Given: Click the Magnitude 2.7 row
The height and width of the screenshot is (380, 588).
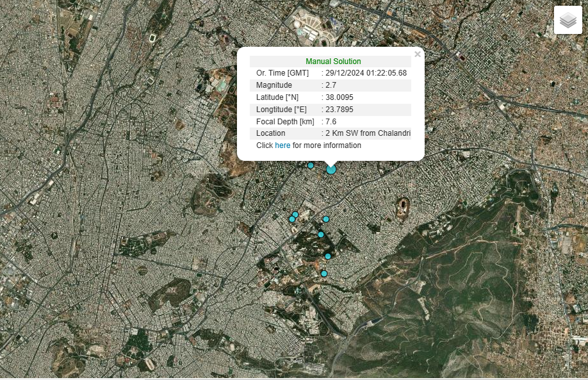Looking at the screenshot, I should coord(330,85).
